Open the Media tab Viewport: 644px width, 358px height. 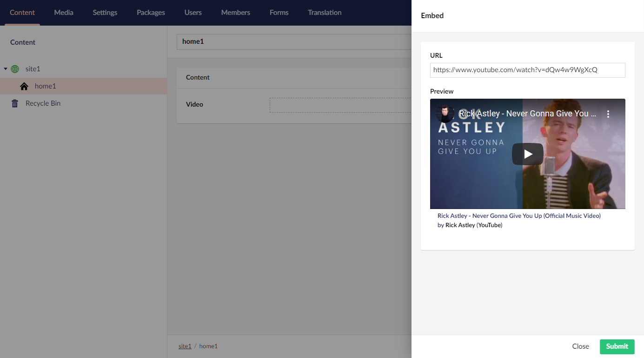coord(64,13)
